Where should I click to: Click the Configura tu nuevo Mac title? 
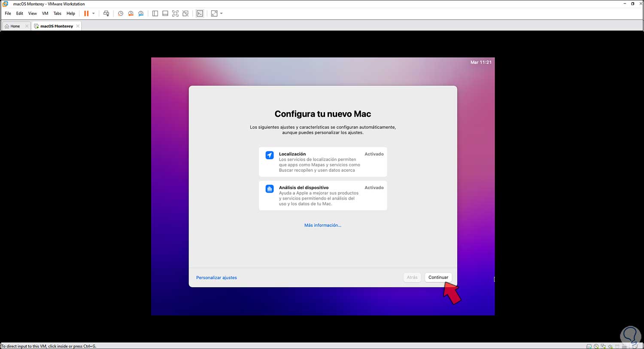pyautogui.click(x=323, y=114)
